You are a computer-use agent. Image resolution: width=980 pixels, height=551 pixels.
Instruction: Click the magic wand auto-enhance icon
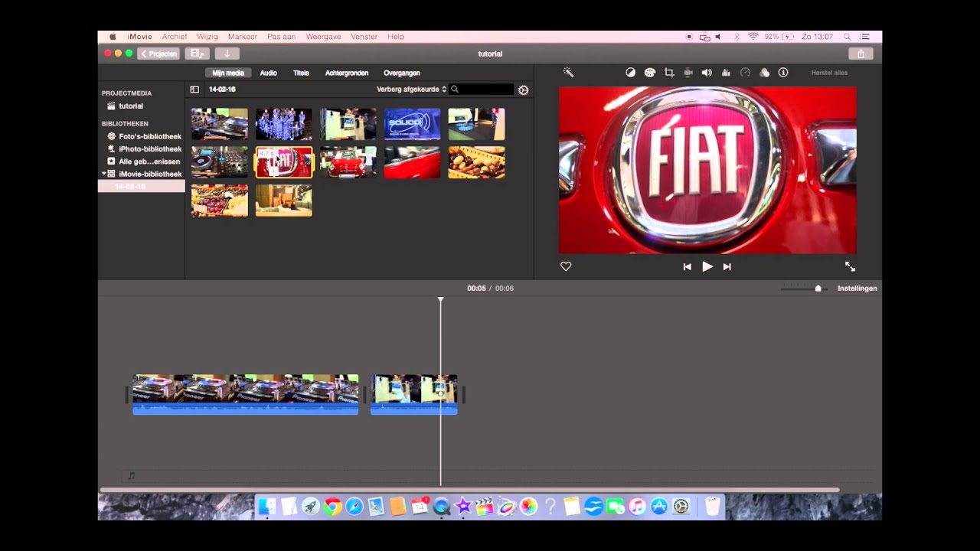[569, 72]
